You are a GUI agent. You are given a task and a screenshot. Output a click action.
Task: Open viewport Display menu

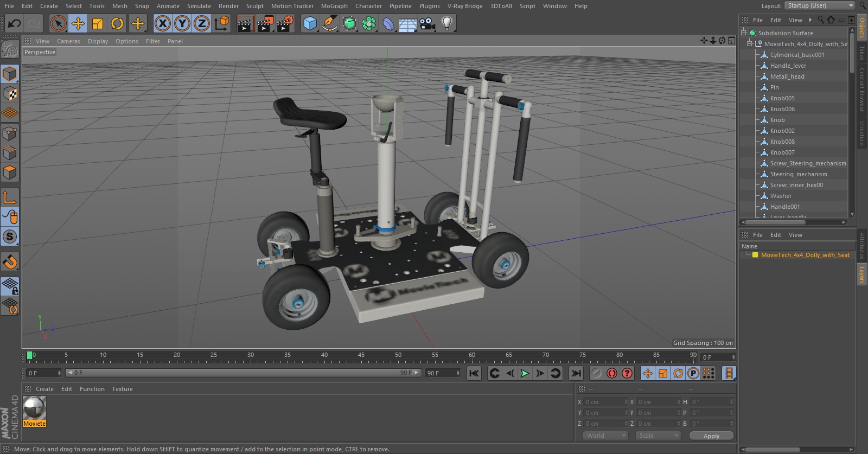(x=98, y=41)
